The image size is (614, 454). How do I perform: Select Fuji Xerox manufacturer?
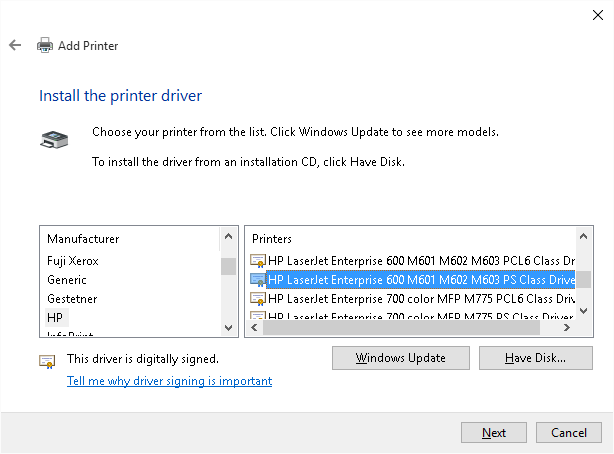(73, 261)
